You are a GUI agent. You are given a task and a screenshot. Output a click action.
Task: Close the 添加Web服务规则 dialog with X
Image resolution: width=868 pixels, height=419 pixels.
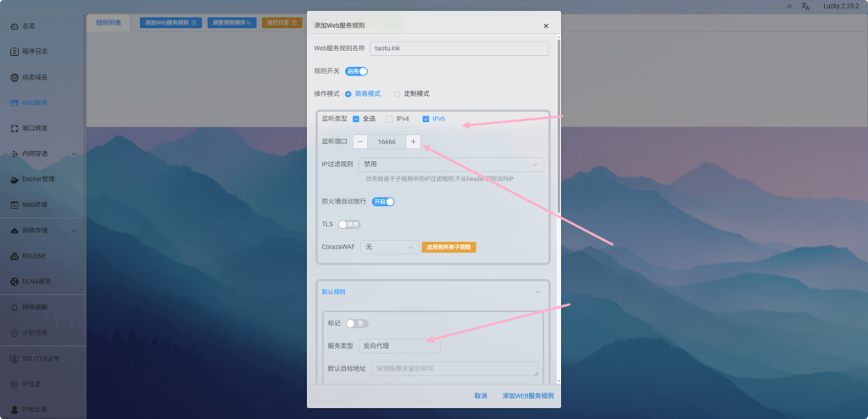(546, 26)
